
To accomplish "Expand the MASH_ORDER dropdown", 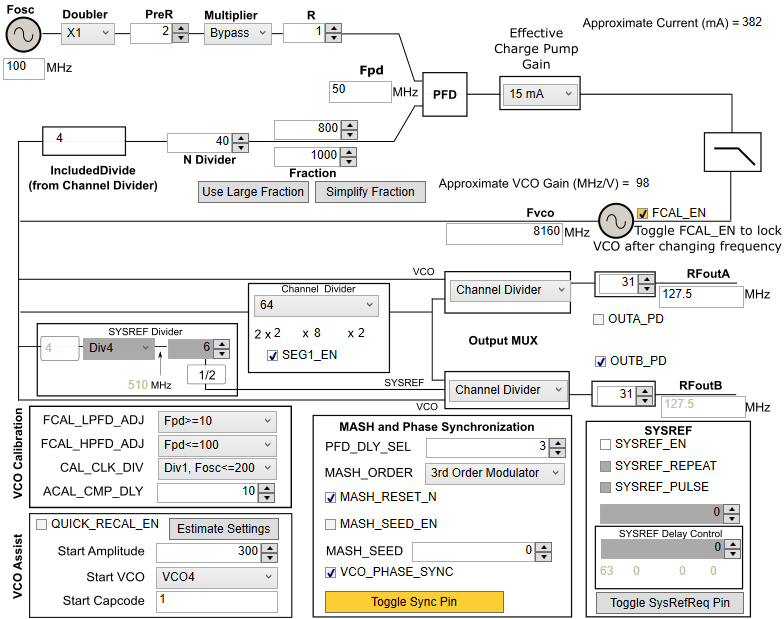I will click(494, 472).
